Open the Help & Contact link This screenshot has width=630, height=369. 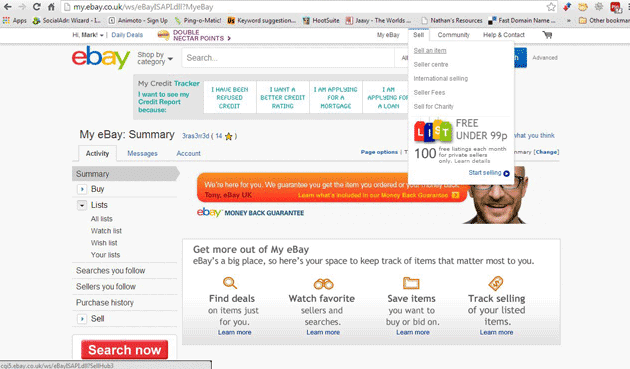tap(504, 35)
